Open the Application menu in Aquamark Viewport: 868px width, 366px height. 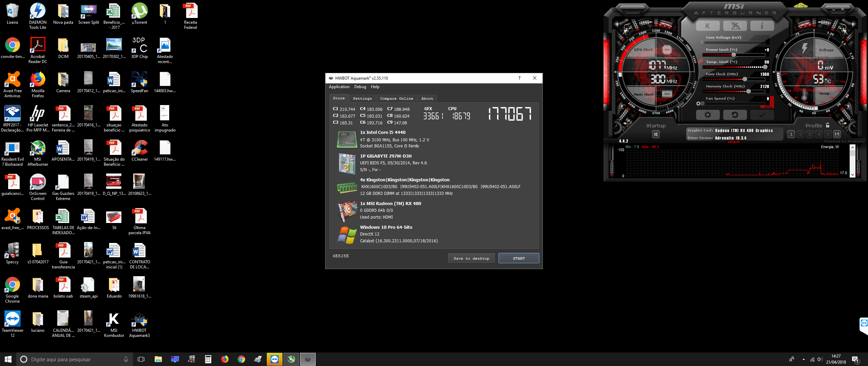339,87
